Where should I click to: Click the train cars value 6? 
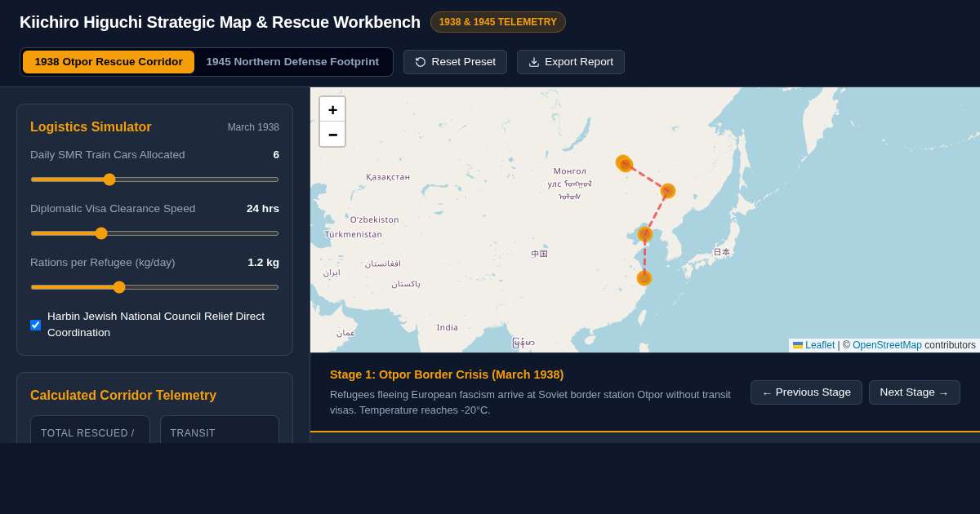click(x=276, y=155)
